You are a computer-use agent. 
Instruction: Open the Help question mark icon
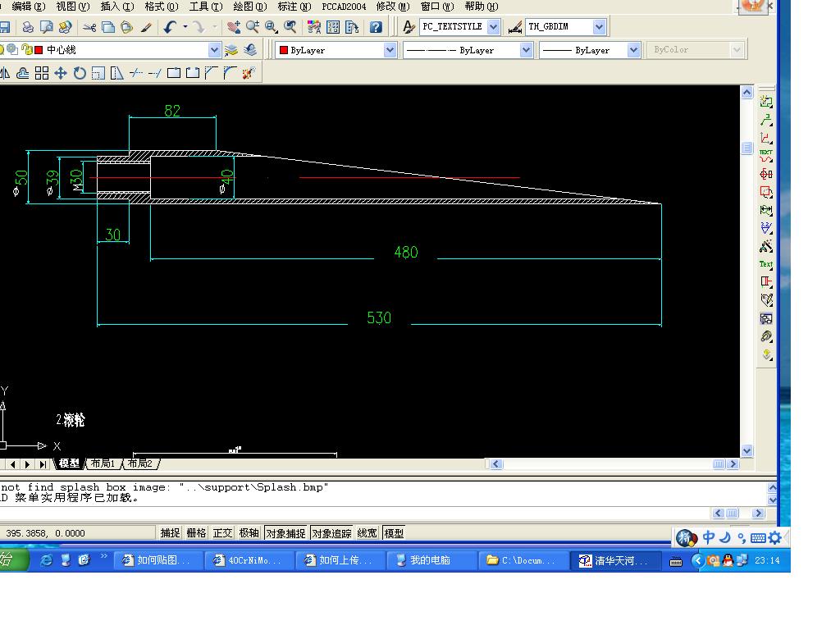pos(376,27)
